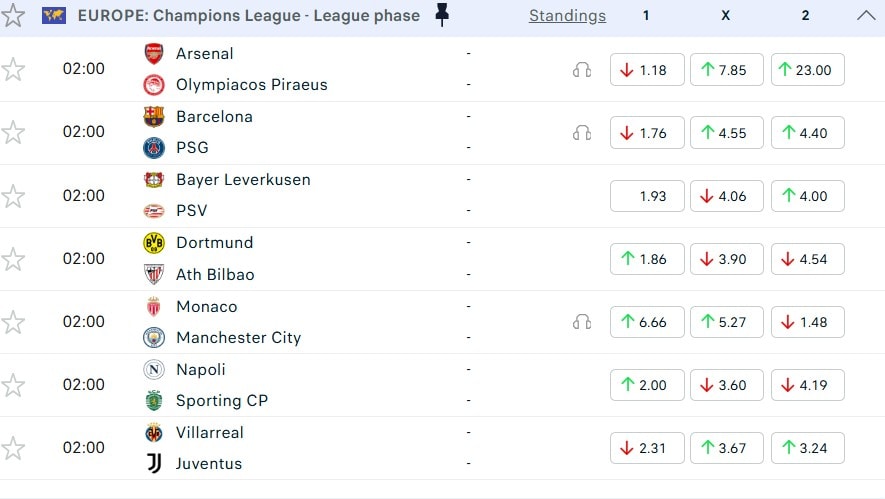The height and width of the screenshot is (499, 885).
Task: Collapse the Champions League section chevron
Action: click(866, 16)
